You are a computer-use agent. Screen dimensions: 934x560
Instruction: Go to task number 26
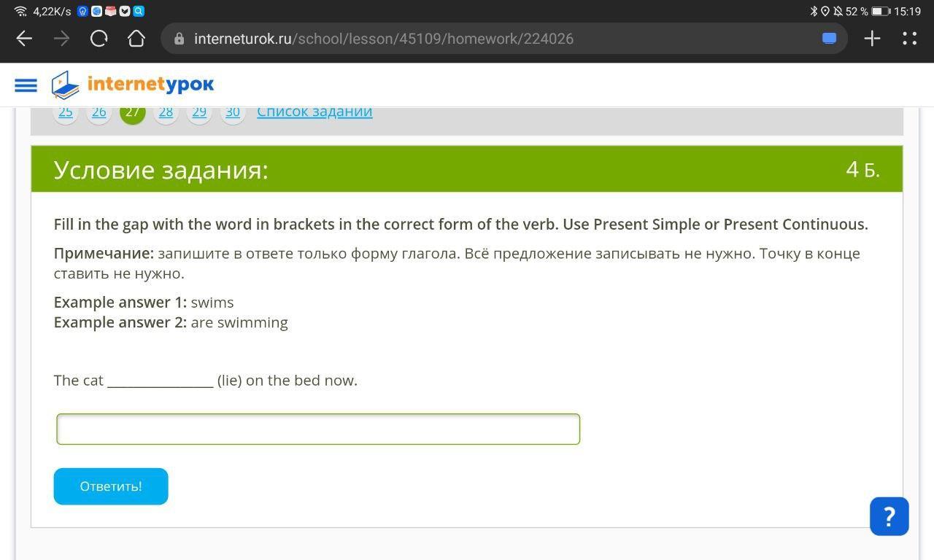tap(99, 113)
